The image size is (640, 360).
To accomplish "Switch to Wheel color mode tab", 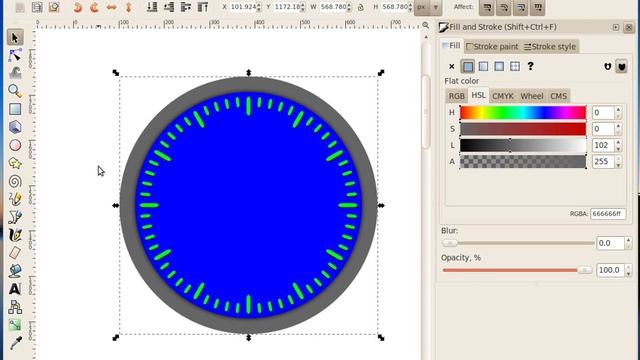I will (531, 96).
